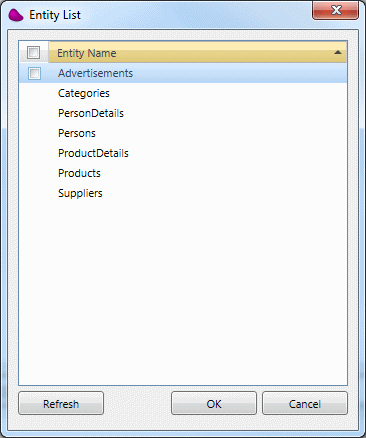Click the Refresh button
Image resolution: width=366 pixels, height=438 pixels.
[61, 403]
